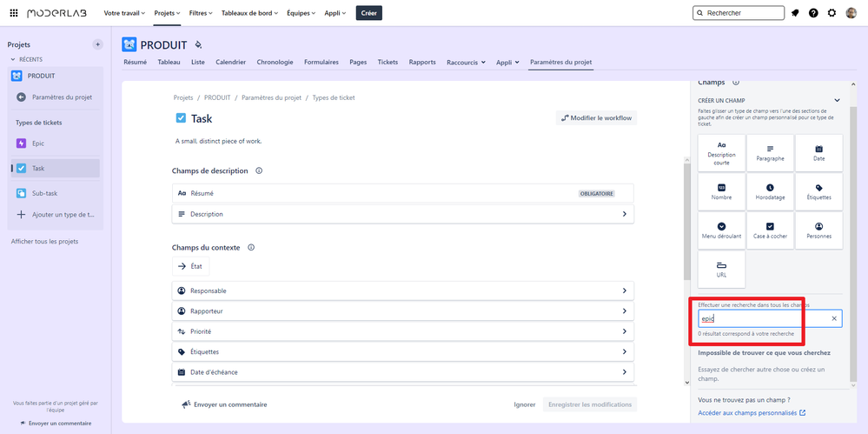The height and width of the screenshot is (434, 868).
Task: Open the settings gear icon
Action: (832, 13)
